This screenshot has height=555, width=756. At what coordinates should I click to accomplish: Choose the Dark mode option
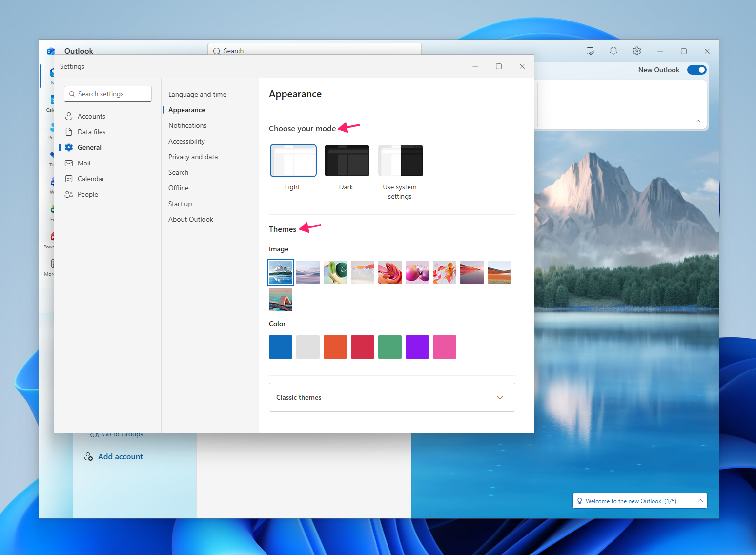[347, 161]
